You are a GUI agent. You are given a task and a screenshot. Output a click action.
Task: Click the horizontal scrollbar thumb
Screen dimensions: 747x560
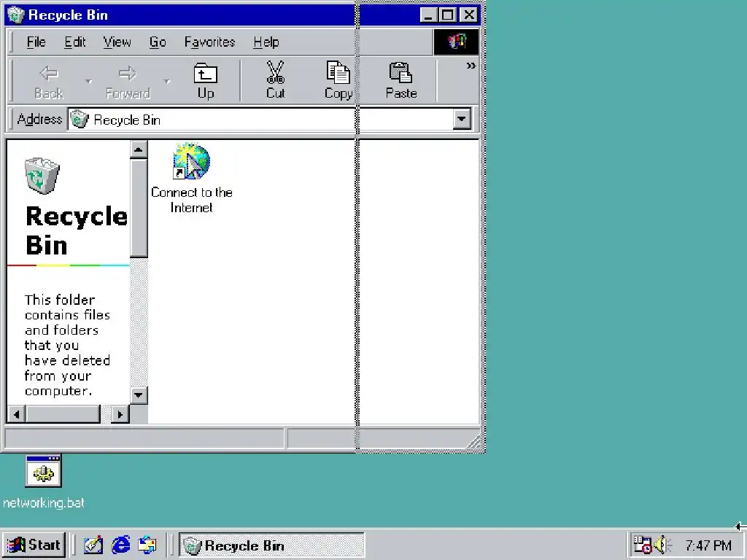tap(63, 414)
